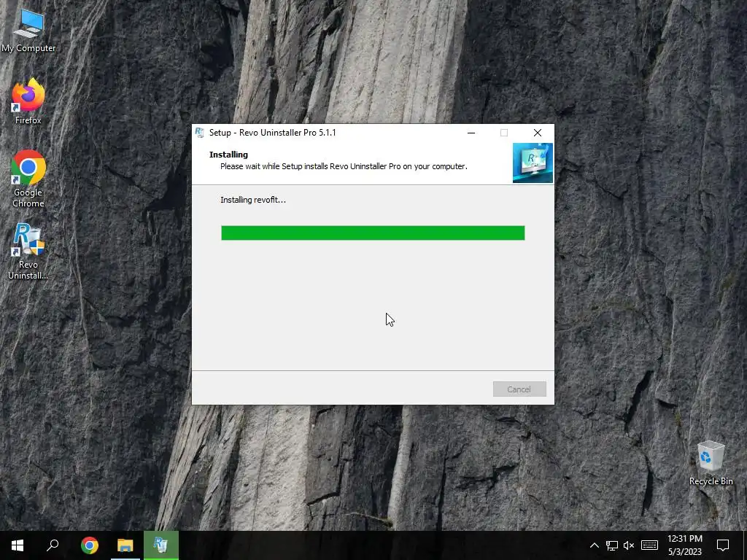Minimize the Revo Uninstaller setup window
Screen dimensions: 747x560
tap(471, 133)
